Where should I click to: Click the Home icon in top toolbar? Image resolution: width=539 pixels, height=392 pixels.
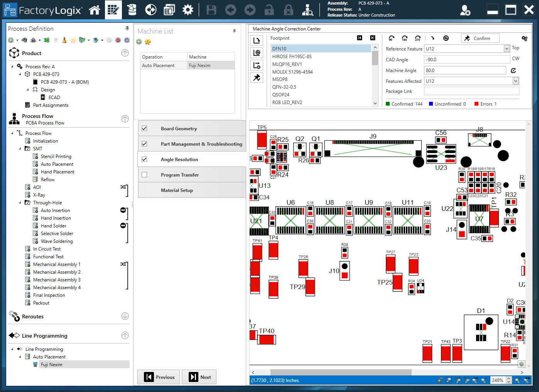tap(95, 10)
